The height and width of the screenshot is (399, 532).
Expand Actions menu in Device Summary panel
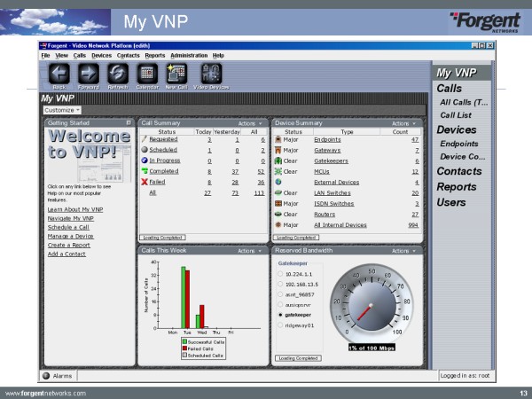[x=403, y=123]
